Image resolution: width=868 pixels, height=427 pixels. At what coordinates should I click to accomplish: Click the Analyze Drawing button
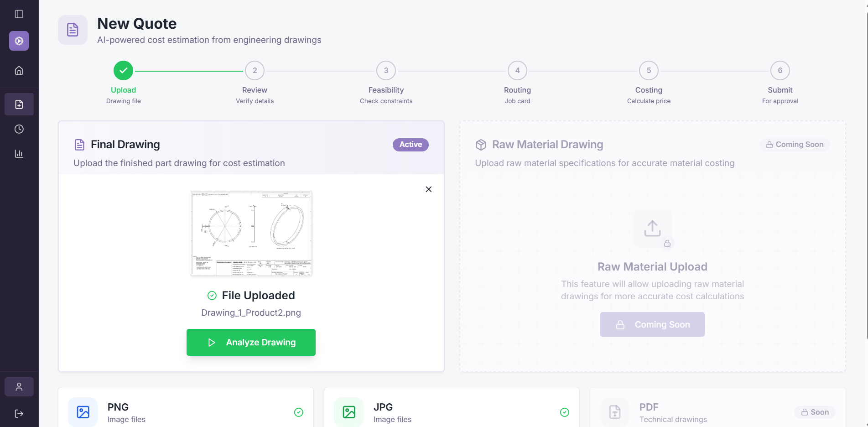[x=251, y=342]
